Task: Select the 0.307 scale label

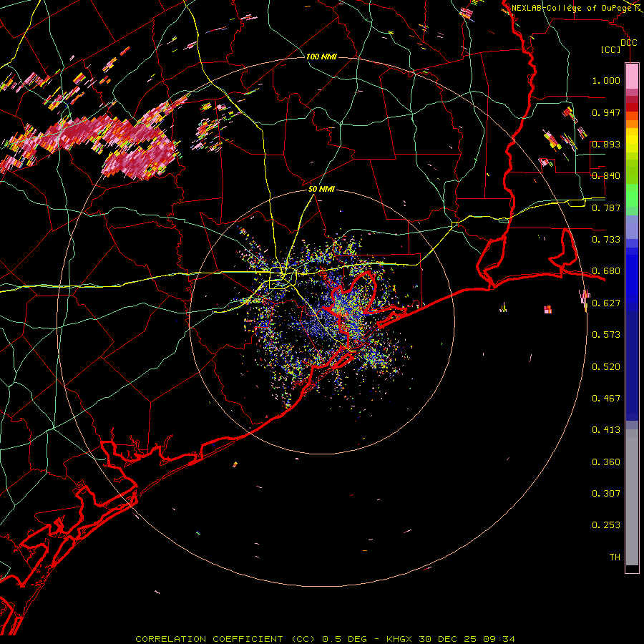Action: (606, 494)
